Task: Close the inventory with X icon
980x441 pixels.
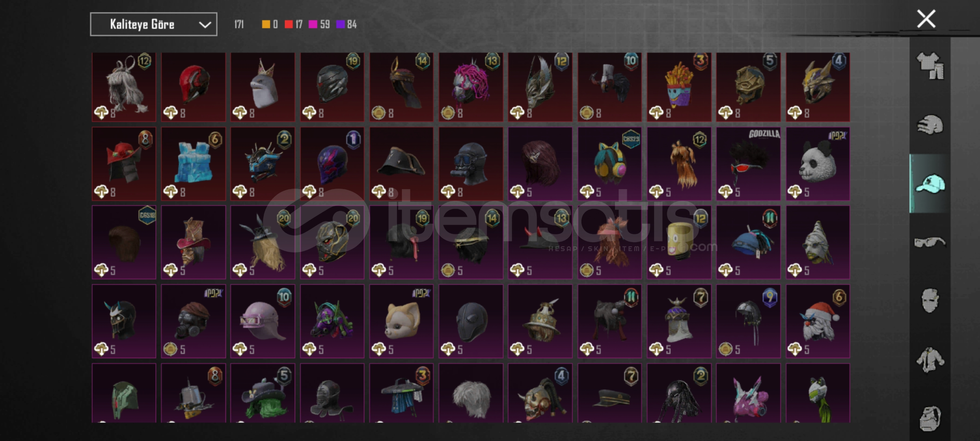Action: tap(926, 19)
